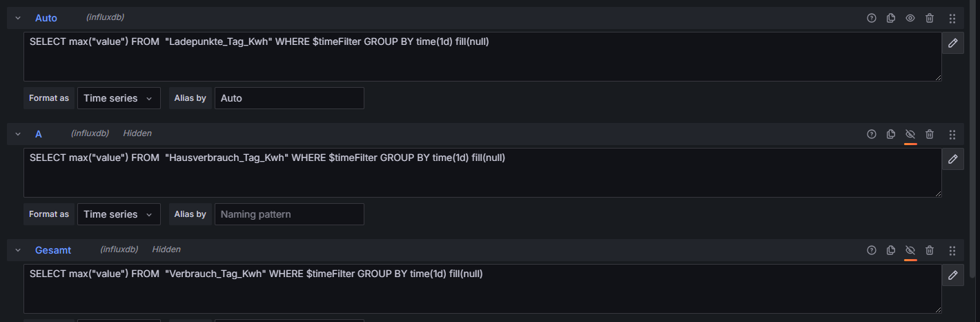Delete the Gesamt query
The image size is (980, 322).
[930, 250]
